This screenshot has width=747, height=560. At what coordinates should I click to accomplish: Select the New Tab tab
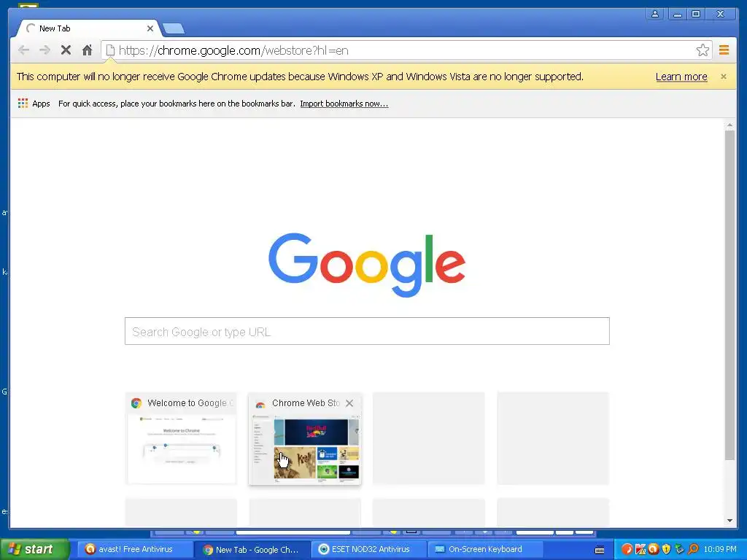[88, 28]
